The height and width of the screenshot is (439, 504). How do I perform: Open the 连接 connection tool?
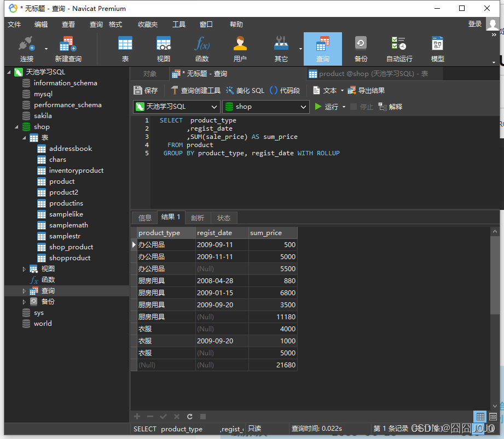(26, 49)
